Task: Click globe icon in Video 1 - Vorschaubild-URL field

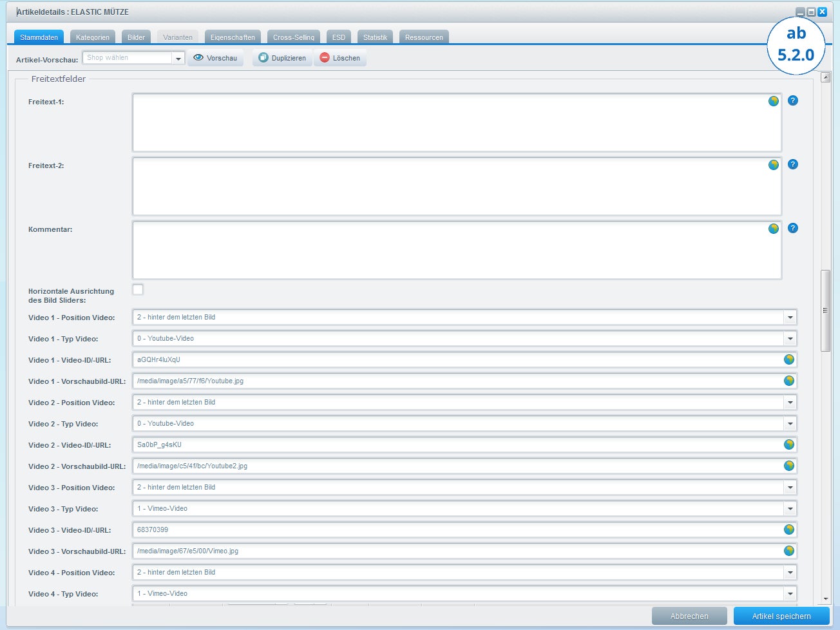Action: [x=788, y=381]
